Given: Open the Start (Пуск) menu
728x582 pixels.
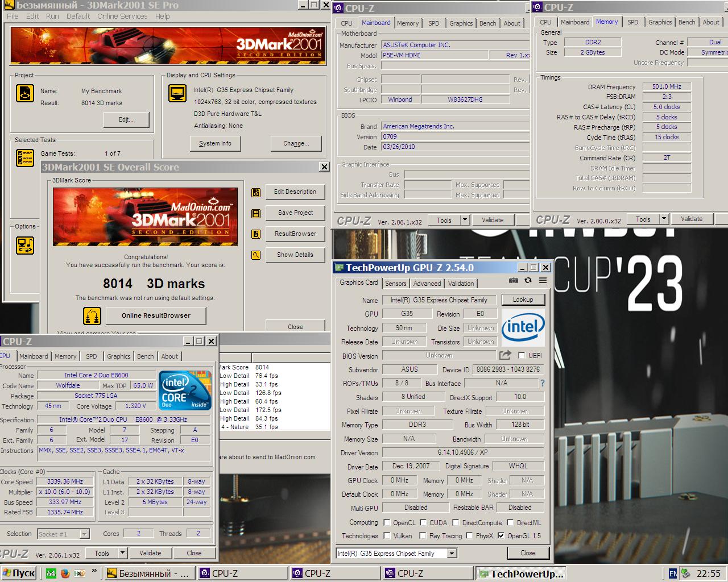Looking at the screenshot, I should pyautogui.click(x=19, y=573).
